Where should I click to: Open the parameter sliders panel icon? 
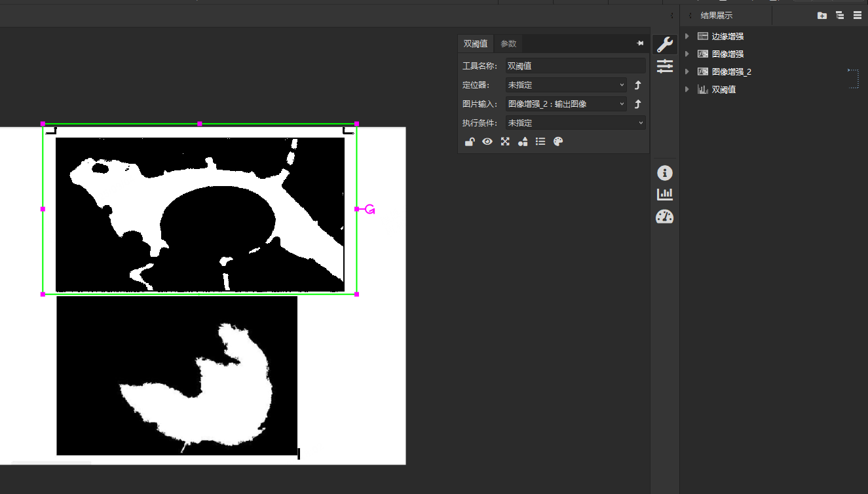coord(664,66)
